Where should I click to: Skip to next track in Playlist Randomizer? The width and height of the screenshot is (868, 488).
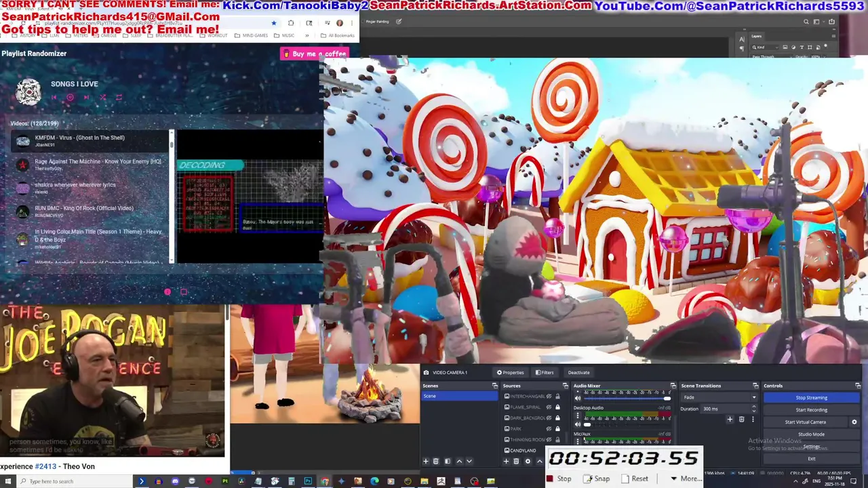(x=86, y=98)
